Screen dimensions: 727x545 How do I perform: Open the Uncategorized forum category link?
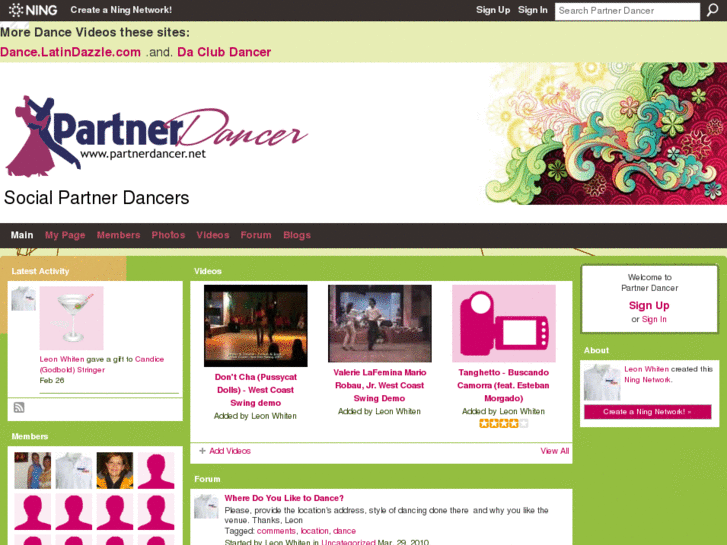point(348,542)
